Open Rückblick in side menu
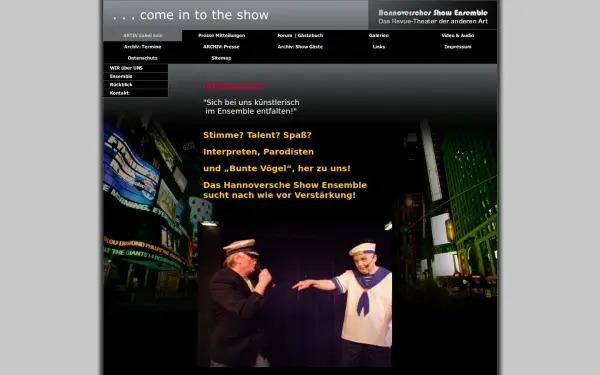600x375 pixels. [x=136, y=85]
